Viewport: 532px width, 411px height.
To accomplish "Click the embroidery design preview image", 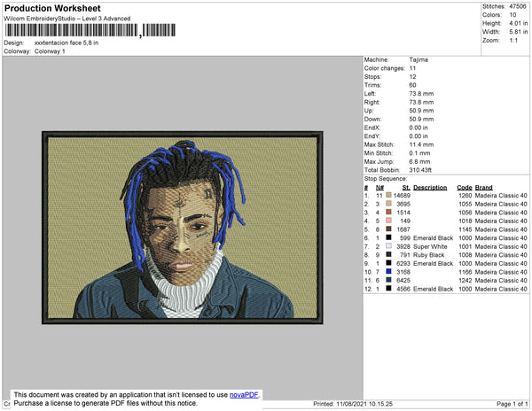I will coord(183,228).
